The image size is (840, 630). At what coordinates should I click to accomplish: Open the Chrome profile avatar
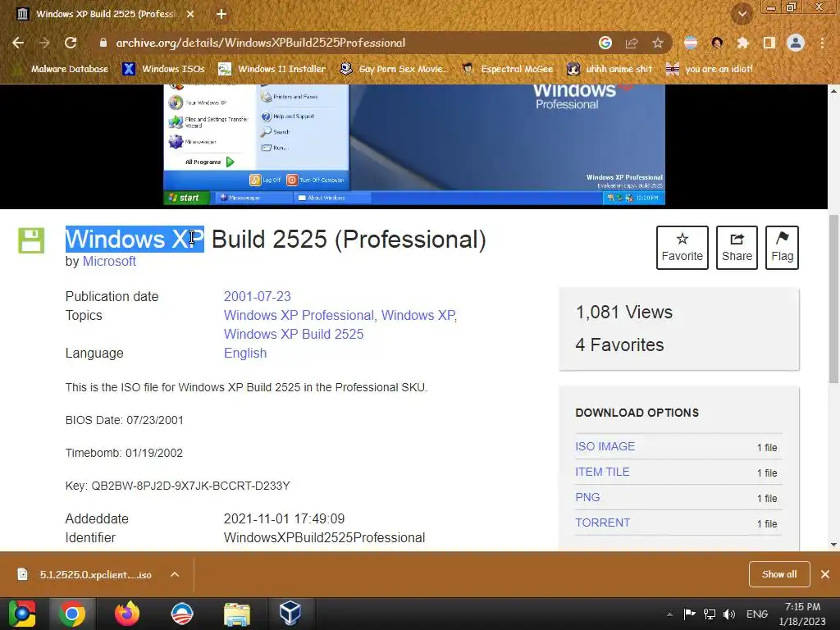pos(796,43)
